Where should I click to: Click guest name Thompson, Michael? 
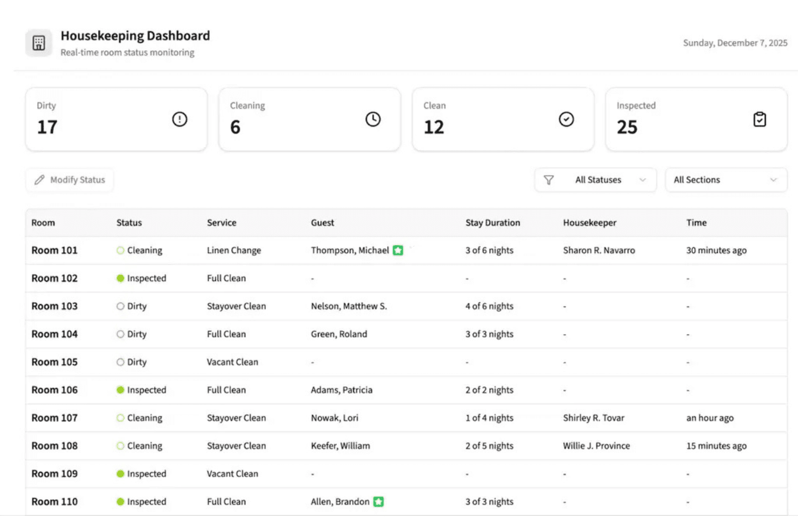[350, 250]
